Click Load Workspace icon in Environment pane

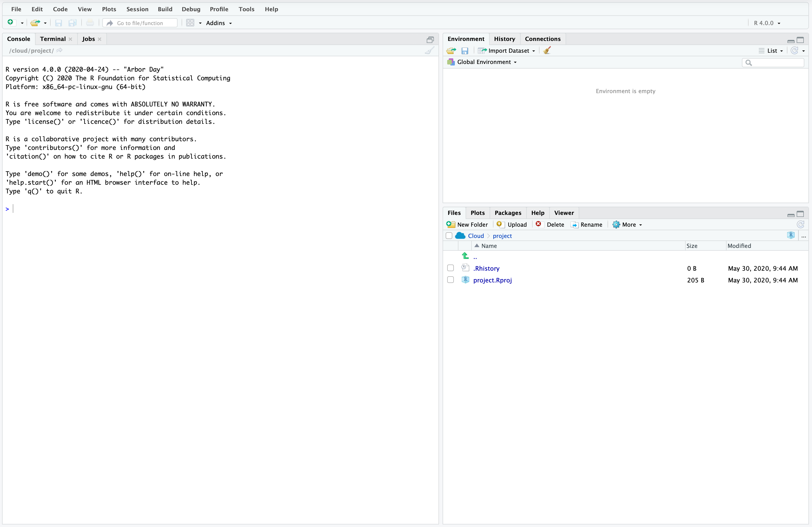click(x=451, y=51)
